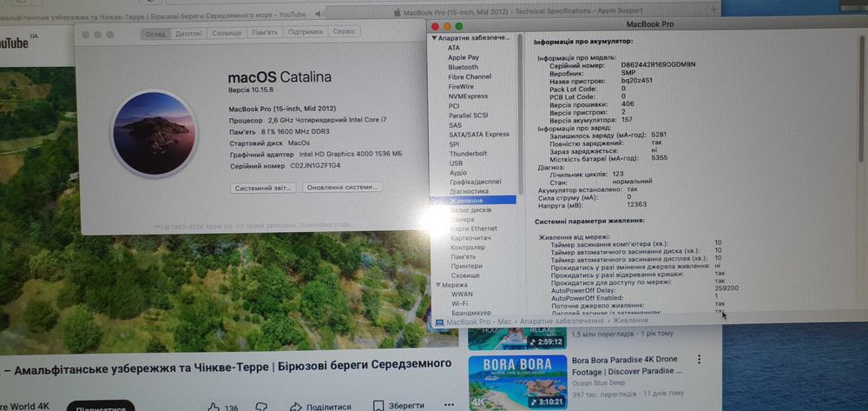Select PCI in sidebar
Screen dimensions: 868x411
(x=454, y=106)
